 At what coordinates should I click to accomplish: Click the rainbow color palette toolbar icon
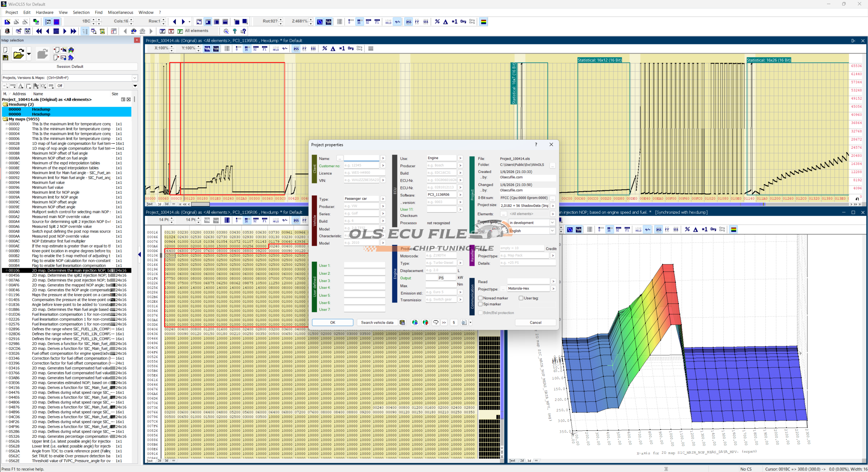coord(484,22)
